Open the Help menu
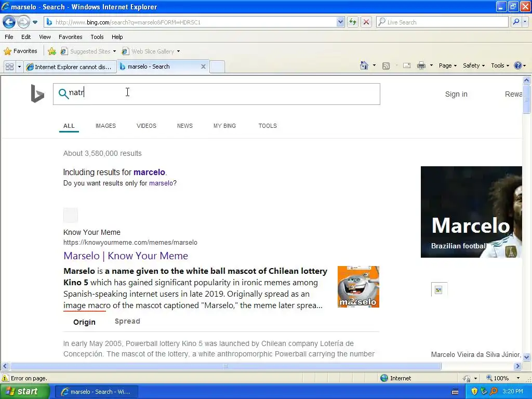Screen dimensions: 532x399 (117, 37)
